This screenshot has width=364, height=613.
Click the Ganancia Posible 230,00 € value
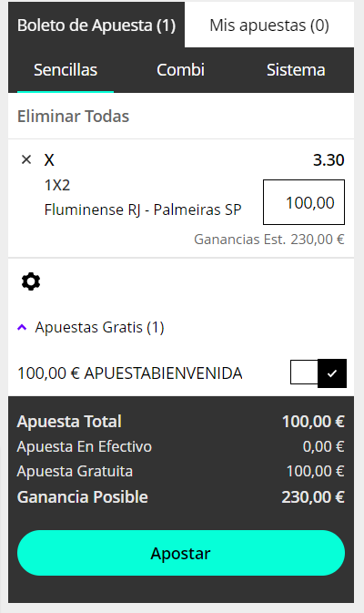point(313,497)
